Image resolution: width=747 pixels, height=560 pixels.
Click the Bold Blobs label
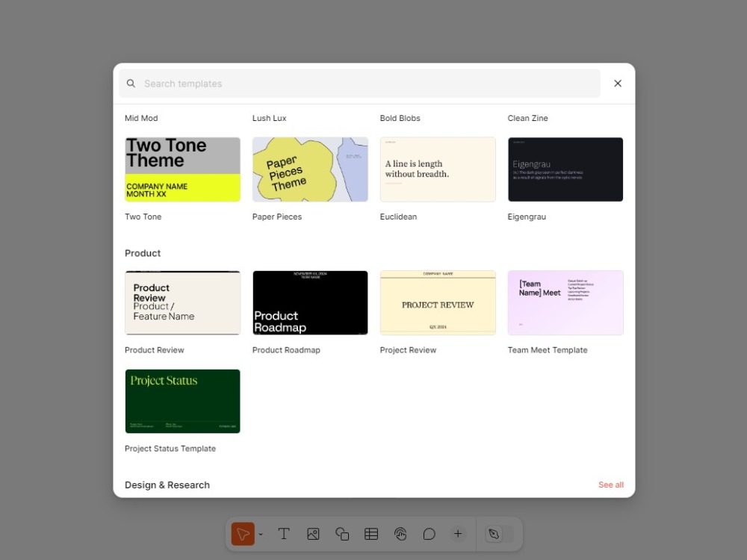tap(400, 118)
